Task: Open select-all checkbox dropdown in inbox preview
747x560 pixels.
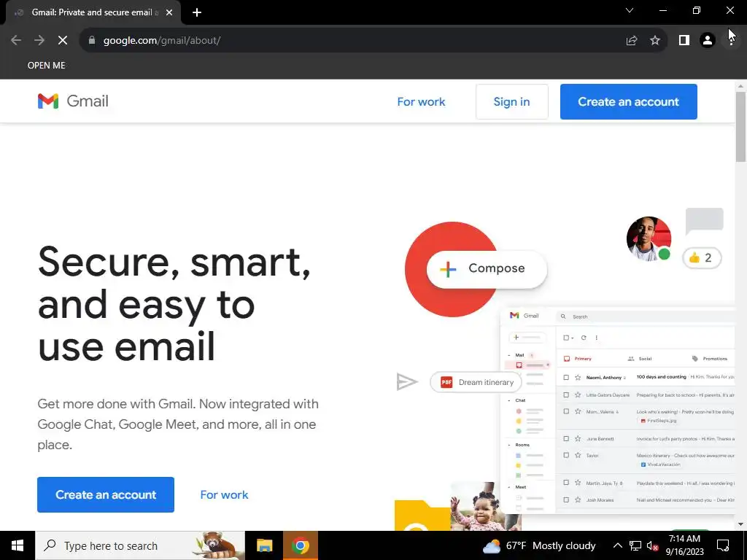Action: point(569,338)
